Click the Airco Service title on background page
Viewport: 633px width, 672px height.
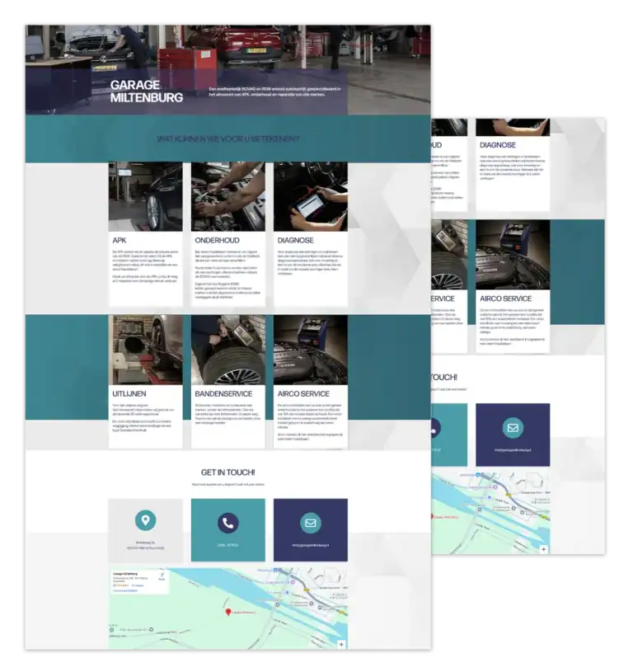pos(506,298)
